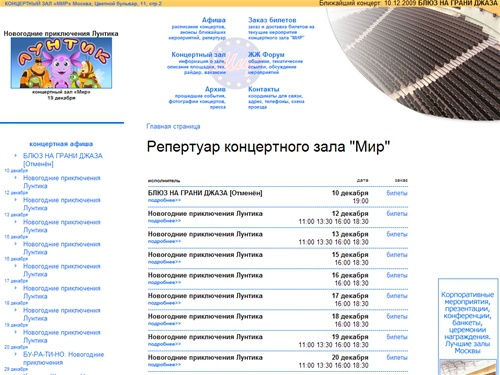The height and width of the screenshot is (375, 500).
Task: Click подробнее under БЛЮЗ НА ГРАНИ ДЖАЗА
Action: click(x=164, y=200)
